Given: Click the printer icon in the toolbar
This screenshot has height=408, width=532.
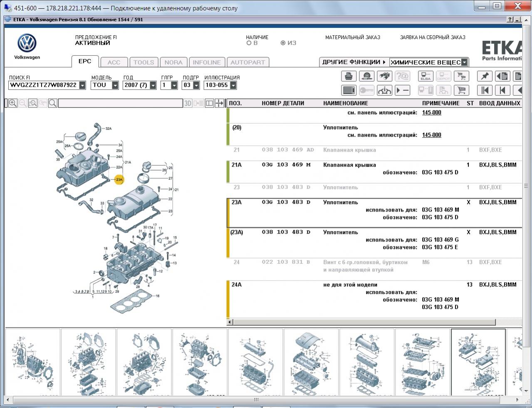Looking at the screenshot, I should [349, 76].
